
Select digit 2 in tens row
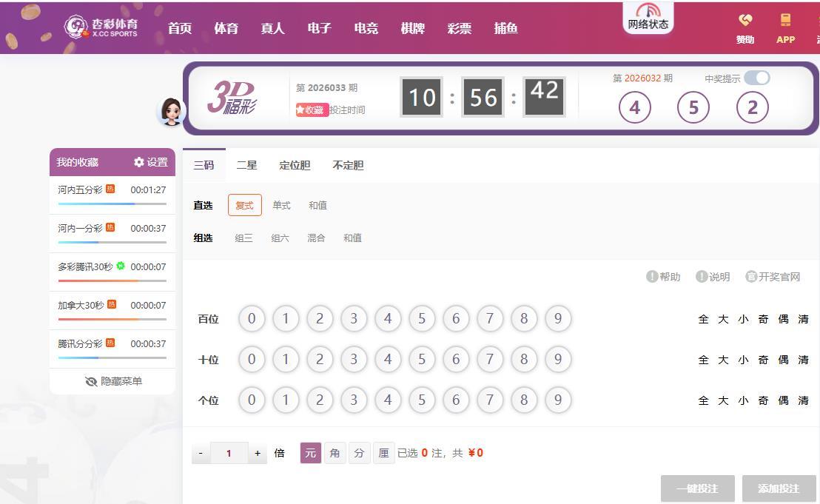[x=320, y=359]
